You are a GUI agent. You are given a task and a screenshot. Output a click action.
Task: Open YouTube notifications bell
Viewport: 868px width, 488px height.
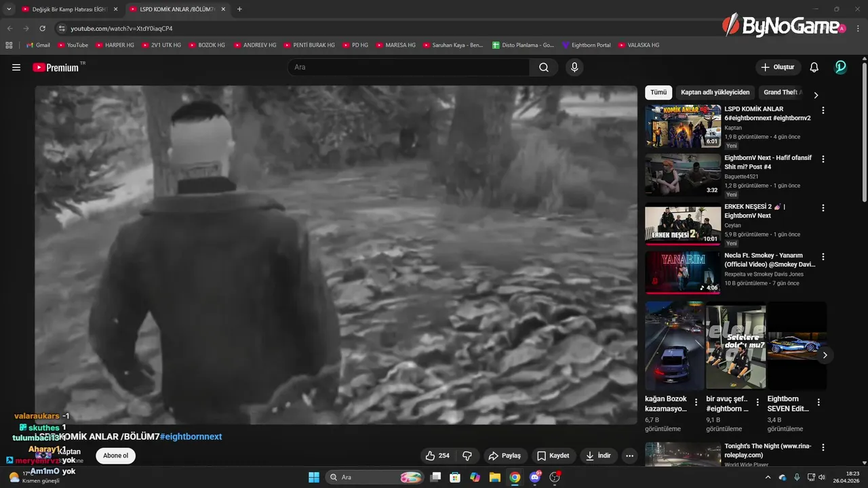click(814, 67)
